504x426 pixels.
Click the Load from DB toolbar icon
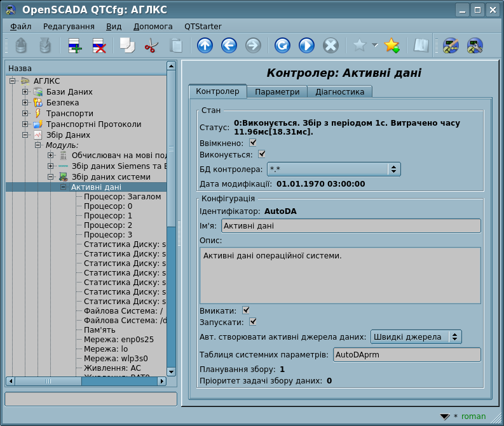21,45
